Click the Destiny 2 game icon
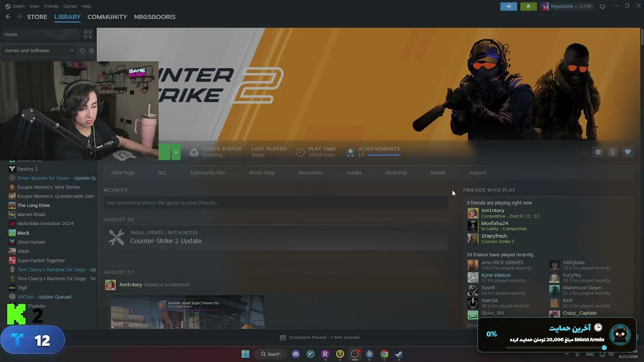Screen dimensions: 644x362 tap(12, 169)
